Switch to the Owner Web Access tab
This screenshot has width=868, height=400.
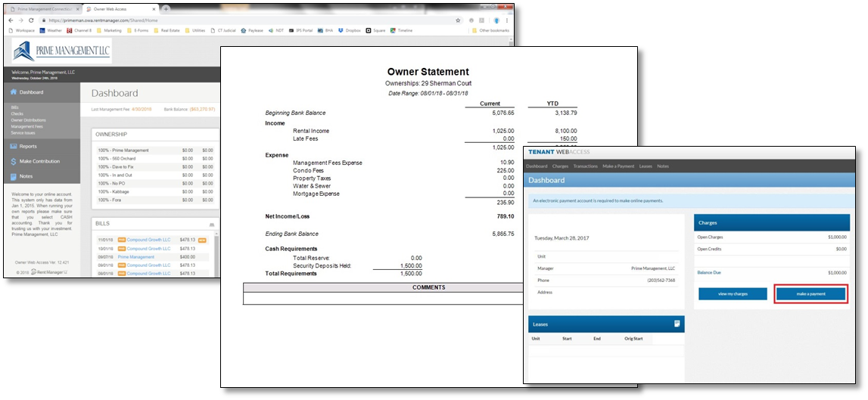tap(114, 8)
